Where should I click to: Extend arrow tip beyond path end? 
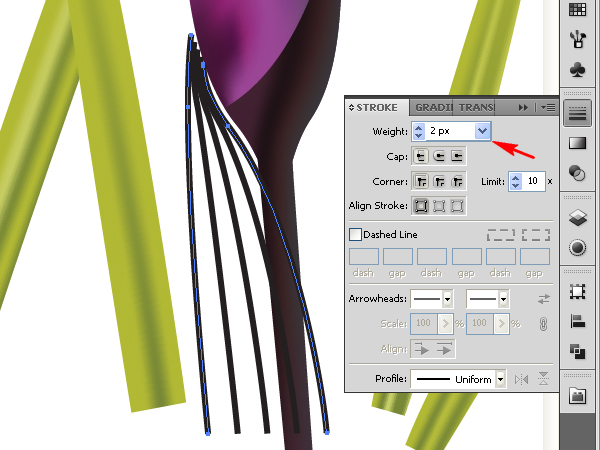[422, 349]
